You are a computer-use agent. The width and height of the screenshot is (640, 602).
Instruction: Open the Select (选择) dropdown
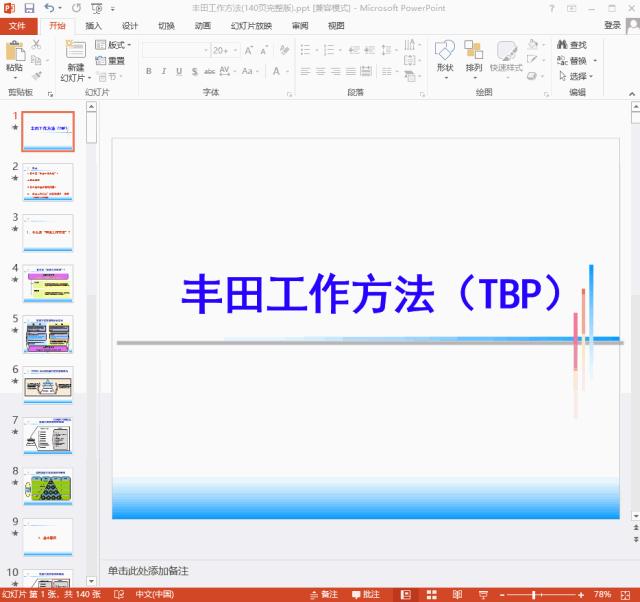point(576,76)
